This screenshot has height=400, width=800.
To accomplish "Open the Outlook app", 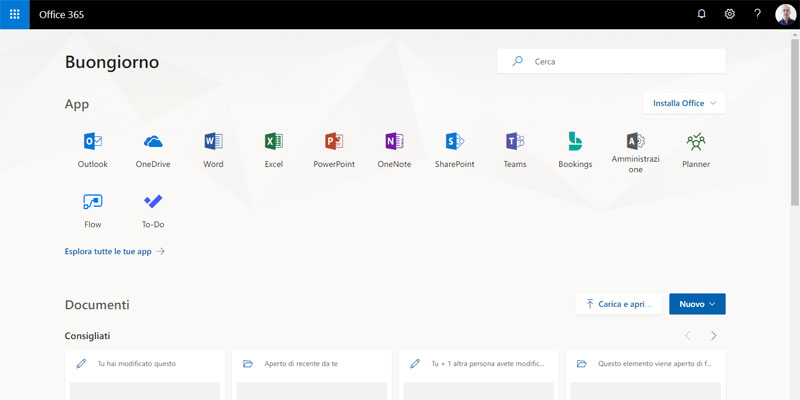I will point(93,150).
